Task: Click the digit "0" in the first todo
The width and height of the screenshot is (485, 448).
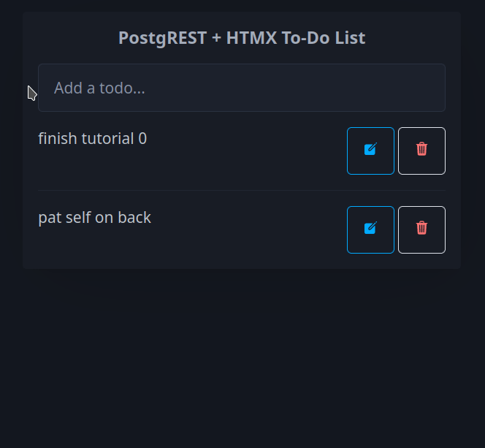Action: click(x=142, y=138)
